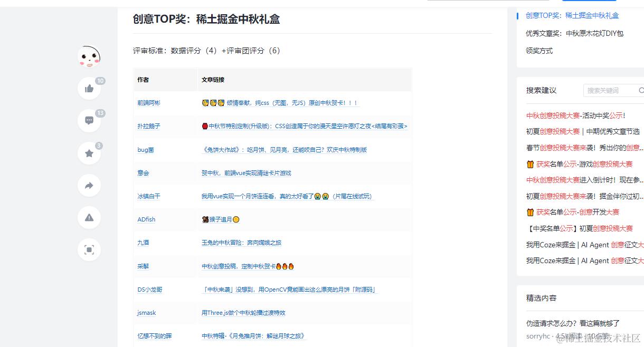Screen dimensions: 644x347
Task: Open suggestion 中秋创意投稿大赛进入倒计时
Action: tap(585, 180)
